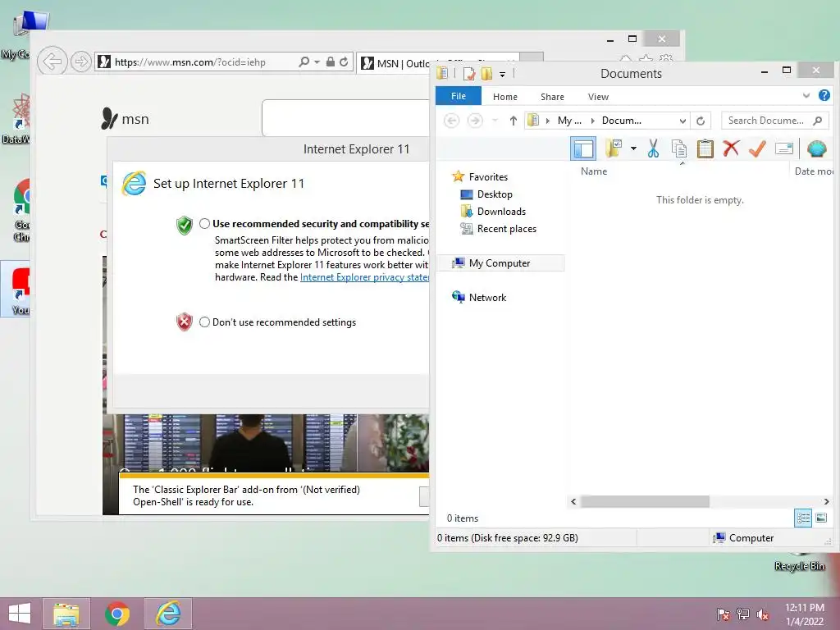Open Classic Explorer settings shell icon
This screenshot has width=840, height=630.
[x=816, y=148]
